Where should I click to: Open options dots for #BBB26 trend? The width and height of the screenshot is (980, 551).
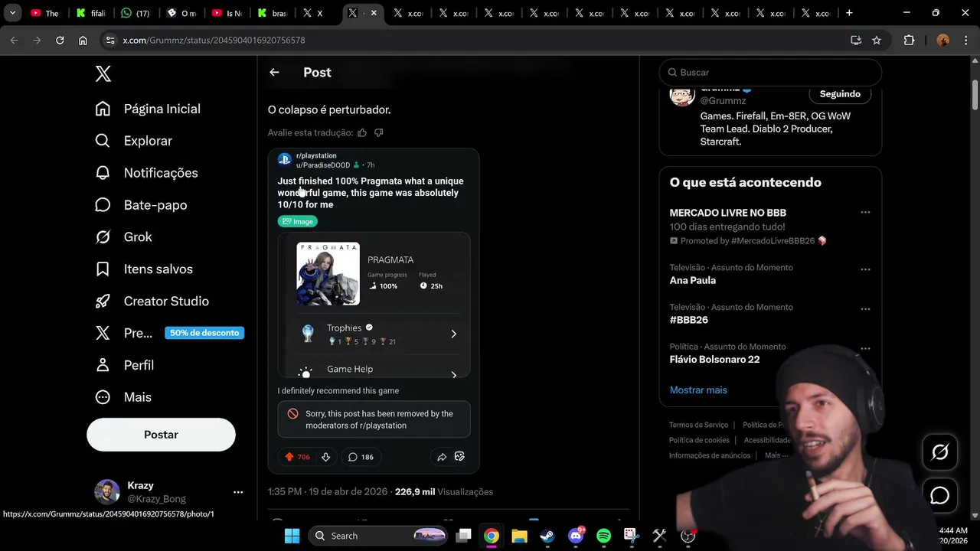click(x=865, y=309)
